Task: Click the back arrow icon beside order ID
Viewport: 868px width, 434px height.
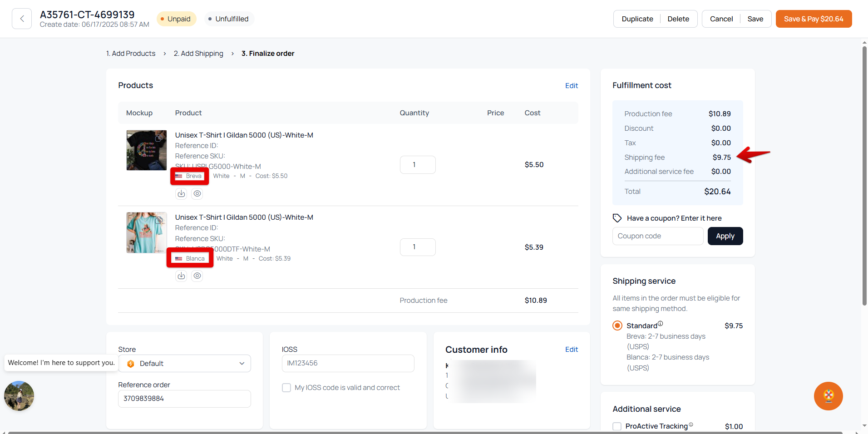Action: click(22, 19)
